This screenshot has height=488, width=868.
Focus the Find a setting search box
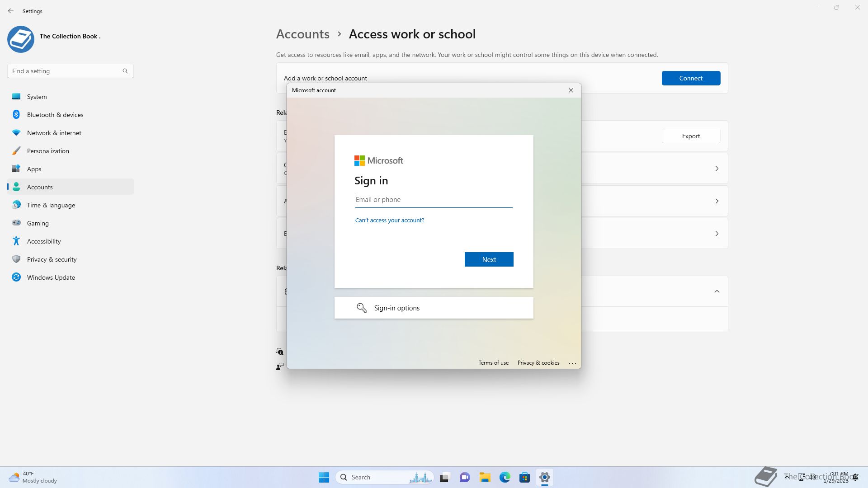pos(70,71)
